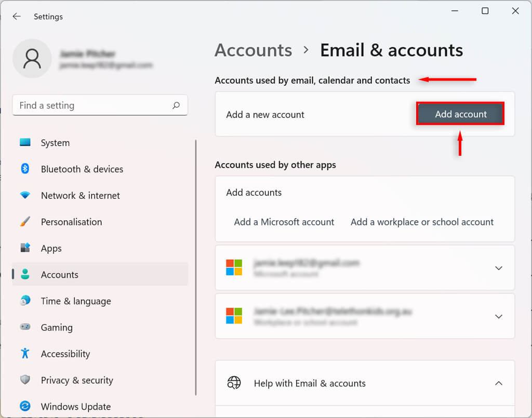
Task: Expand the workplace or school account chevron
Action: click(x=499, y=317)
